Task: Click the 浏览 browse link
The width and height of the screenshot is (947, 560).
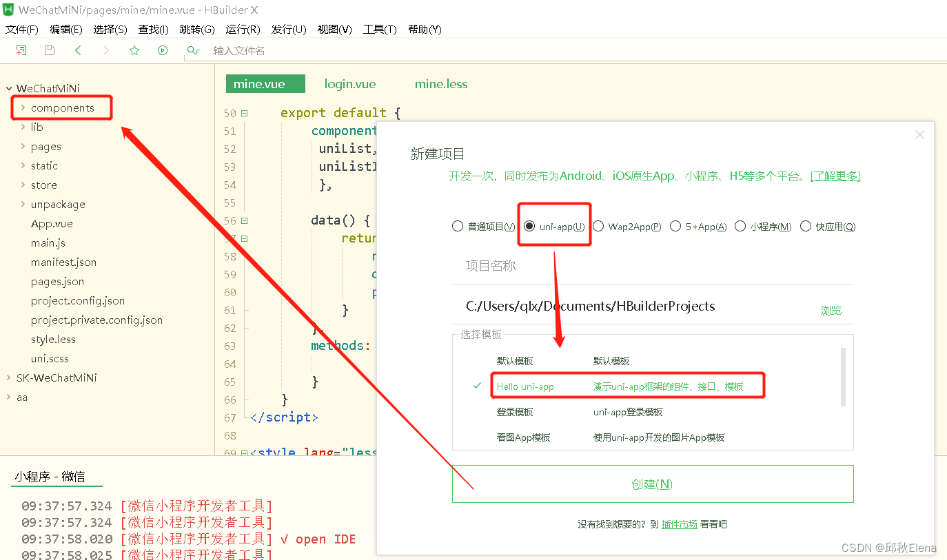Action: click(831, 311)
